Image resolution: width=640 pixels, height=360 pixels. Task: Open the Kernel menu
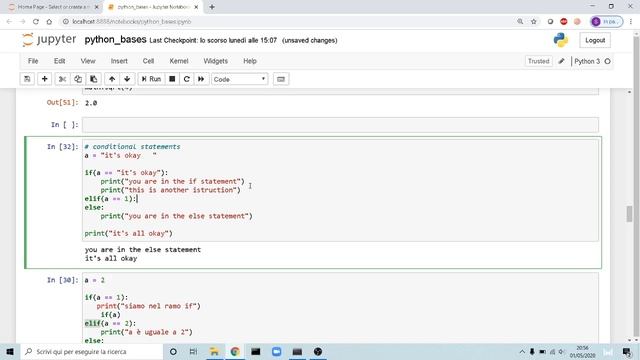(x=179, y=61)
